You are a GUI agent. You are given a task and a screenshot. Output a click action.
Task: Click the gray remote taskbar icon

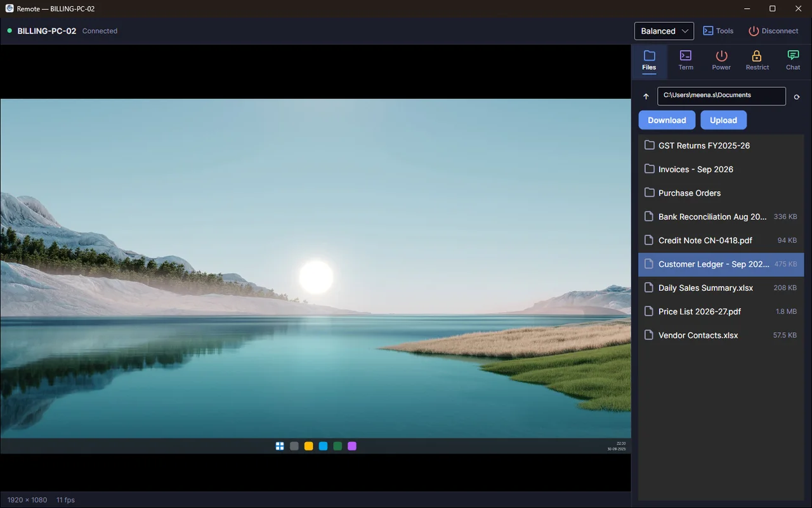point(294,446)
